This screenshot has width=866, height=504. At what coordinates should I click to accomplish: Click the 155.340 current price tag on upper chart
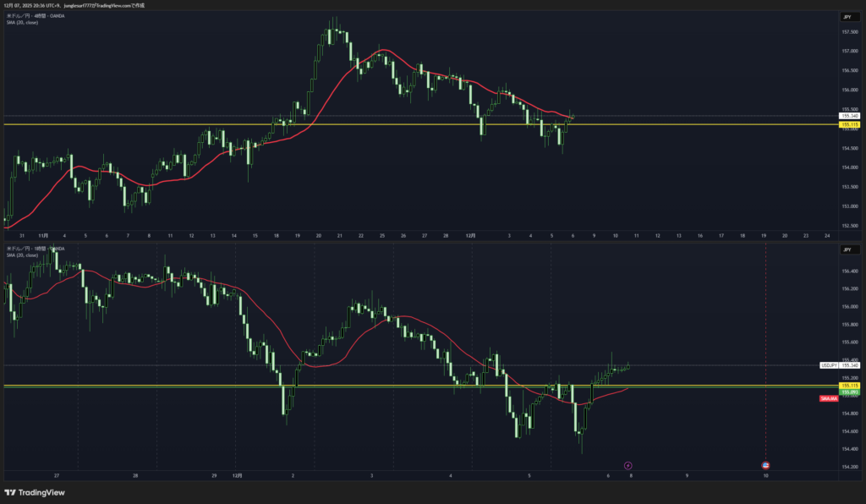click(x=848, y=116)
